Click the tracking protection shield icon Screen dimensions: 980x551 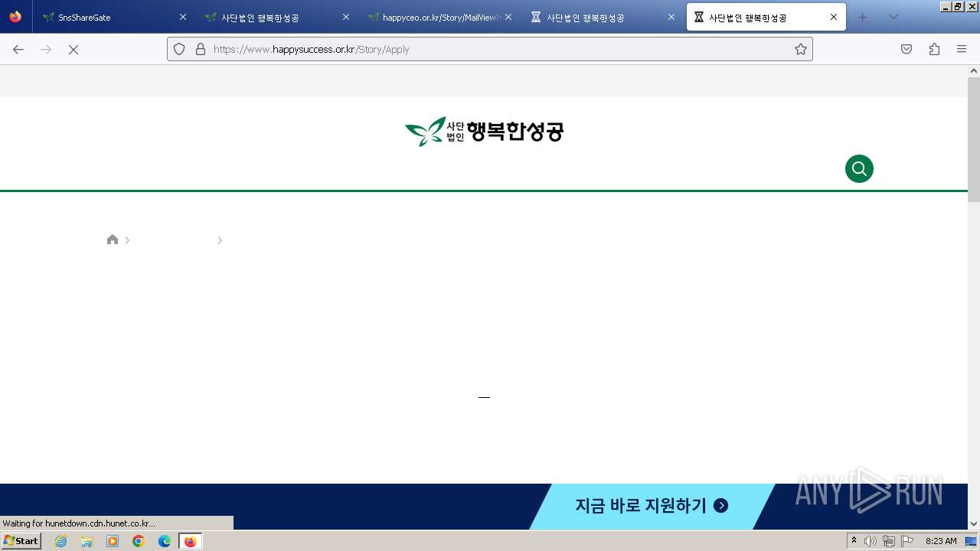pyautogui.click(x=179, y=49)
